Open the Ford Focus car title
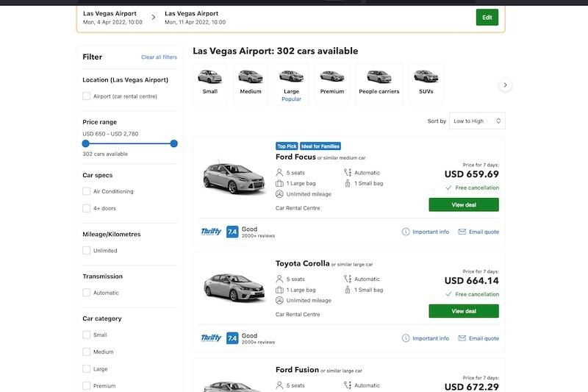Image resolution: width=588 pixels, height=392 pixels. (295, 157)
